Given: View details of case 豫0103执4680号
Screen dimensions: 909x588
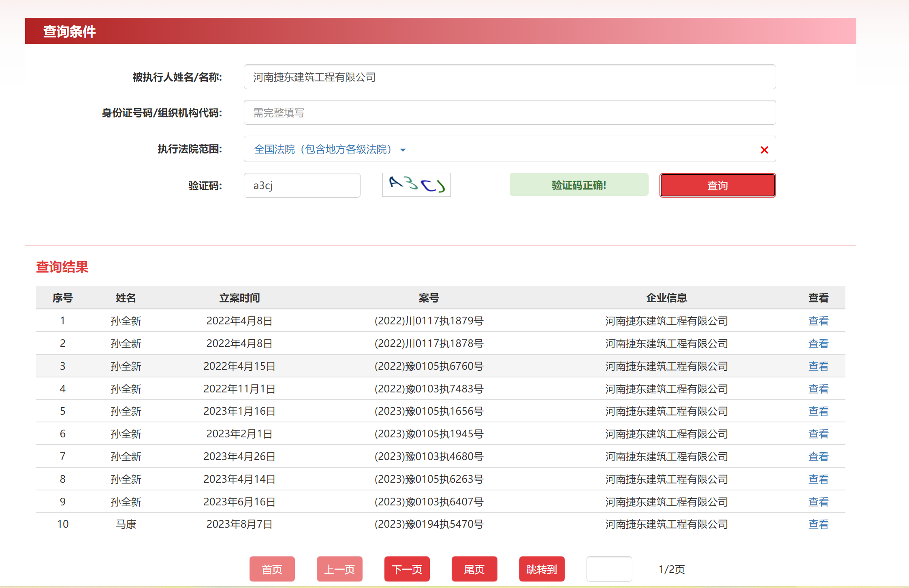Looking at the screenshot, I should 818,457.
